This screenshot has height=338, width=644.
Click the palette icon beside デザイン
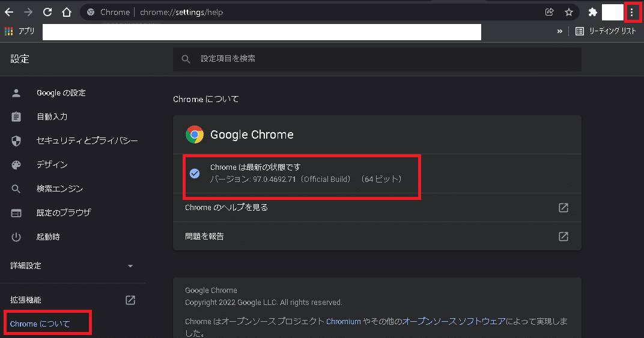tap(16, 164)
